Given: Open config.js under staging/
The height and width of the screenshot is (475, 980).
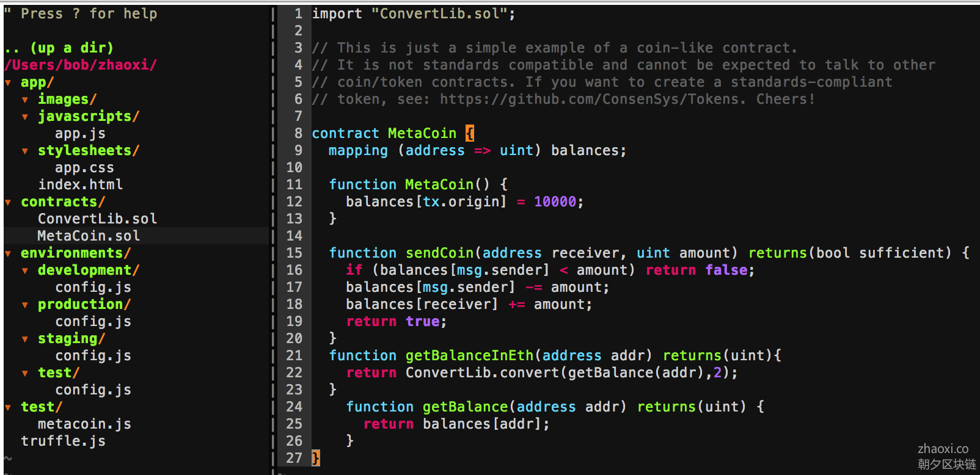Looking at the screenshot, I should (x=93, y=355).
